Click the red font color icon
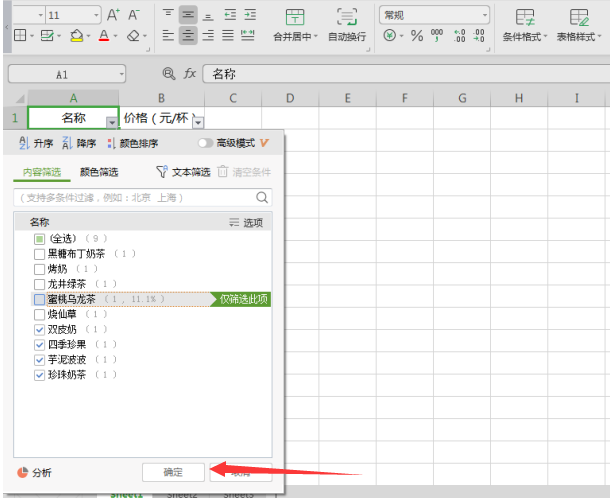 tap(104, 36)
